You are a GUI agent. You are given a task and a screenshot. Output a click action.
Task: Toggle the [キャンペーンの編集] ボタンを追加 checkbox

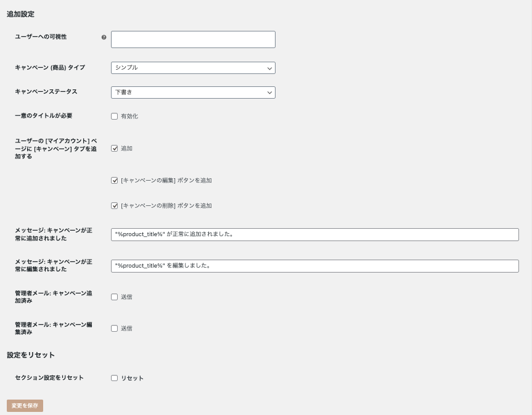point(114,181)
